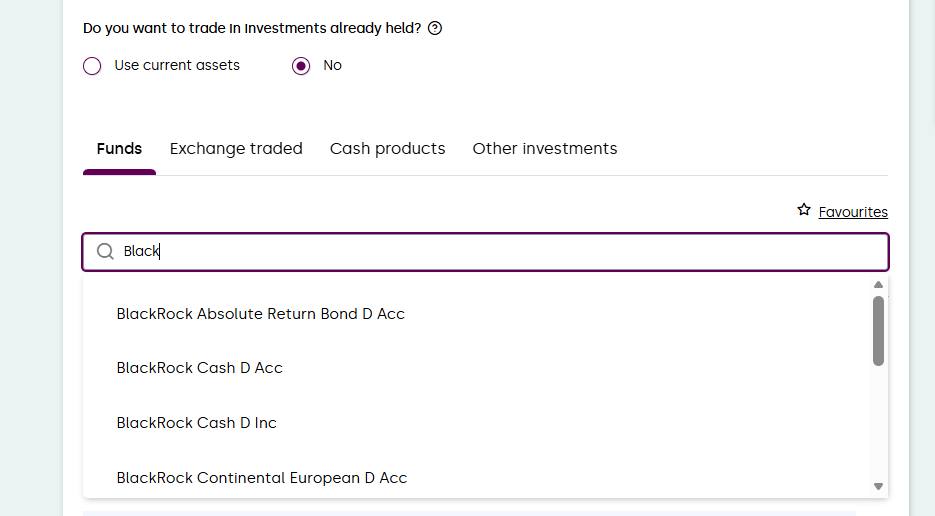Click the help icon beside trade question
The height and width of the screenshot is (516, 935).
[435, 28]
